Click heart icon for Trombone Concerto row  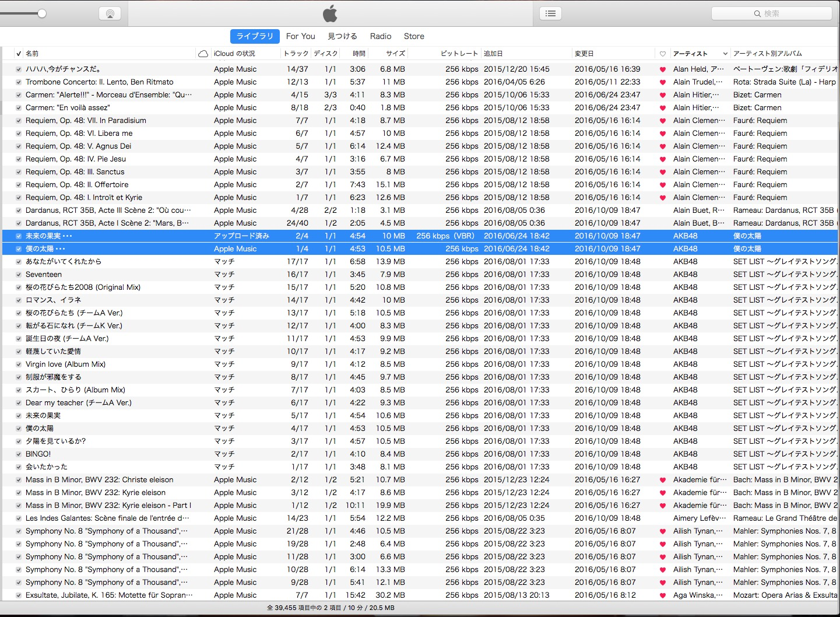(x=663, y=82)
